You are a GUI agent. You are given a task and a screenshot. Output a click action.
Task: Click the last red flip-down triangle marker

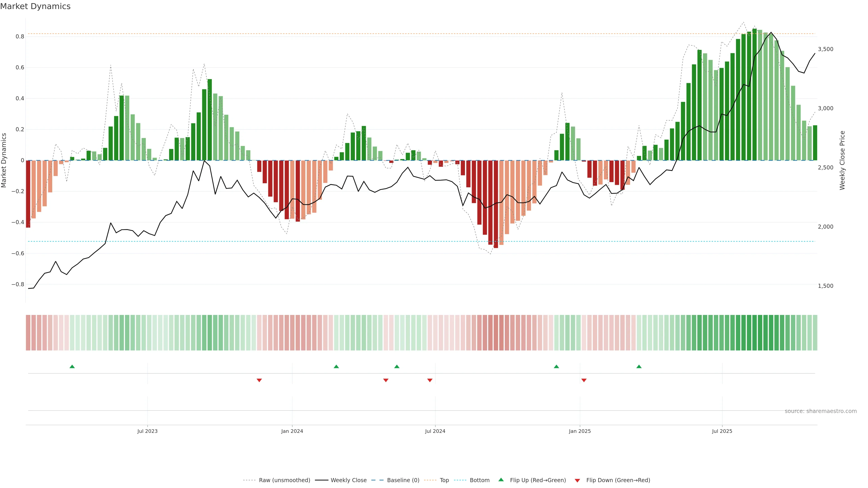(x=584, y=380)
